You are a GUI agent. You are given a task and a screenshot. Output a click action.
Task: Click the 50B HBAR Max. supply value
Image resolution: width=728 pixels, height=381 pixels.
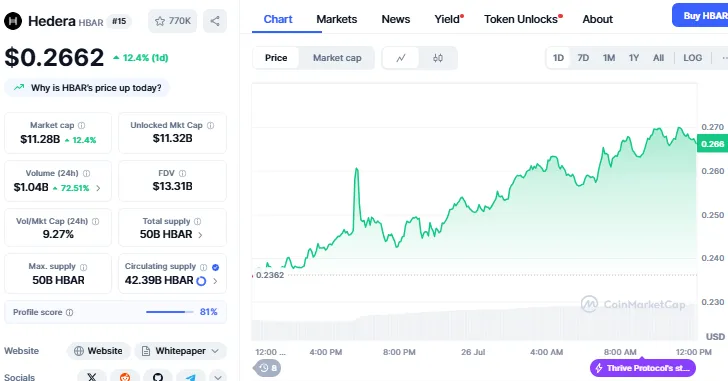pos(58,280)
